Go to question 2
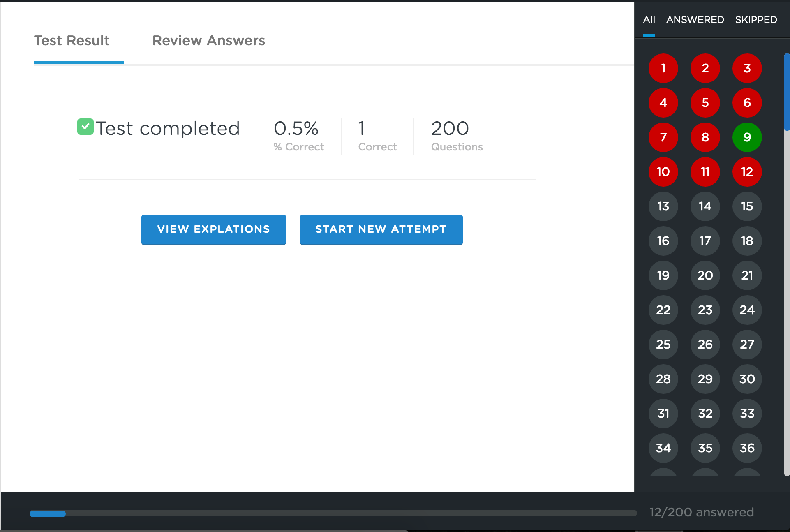The image size is (790, 532). (705, 68)
